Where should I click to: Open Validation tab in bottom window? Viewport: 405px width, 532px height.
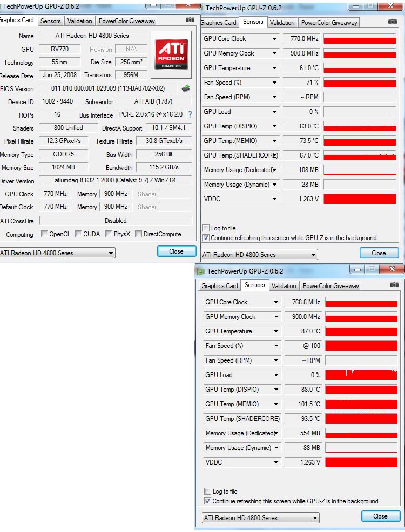click(x=284, y=286)
